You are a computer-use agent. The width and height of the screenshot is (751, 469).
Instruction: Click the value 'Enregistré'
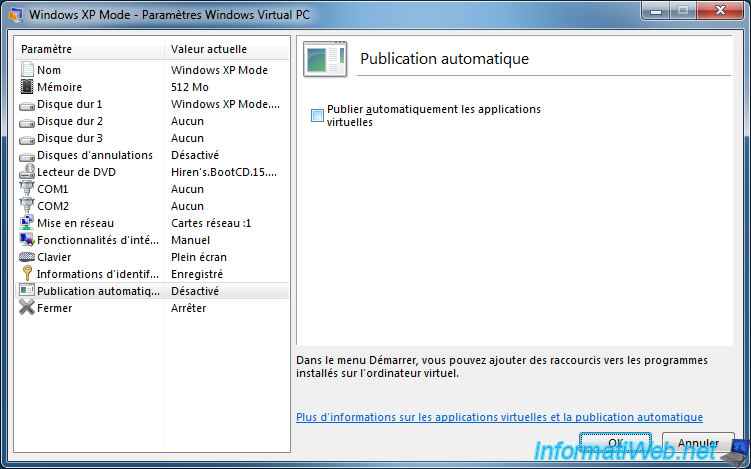pyautogui.click(x=197, y=274)
